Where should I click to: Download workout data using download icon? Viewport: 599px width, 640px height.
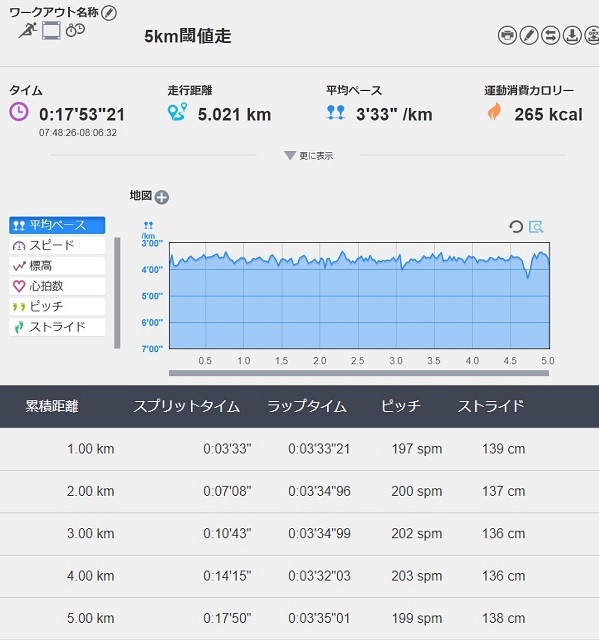[x=572, y=35]
